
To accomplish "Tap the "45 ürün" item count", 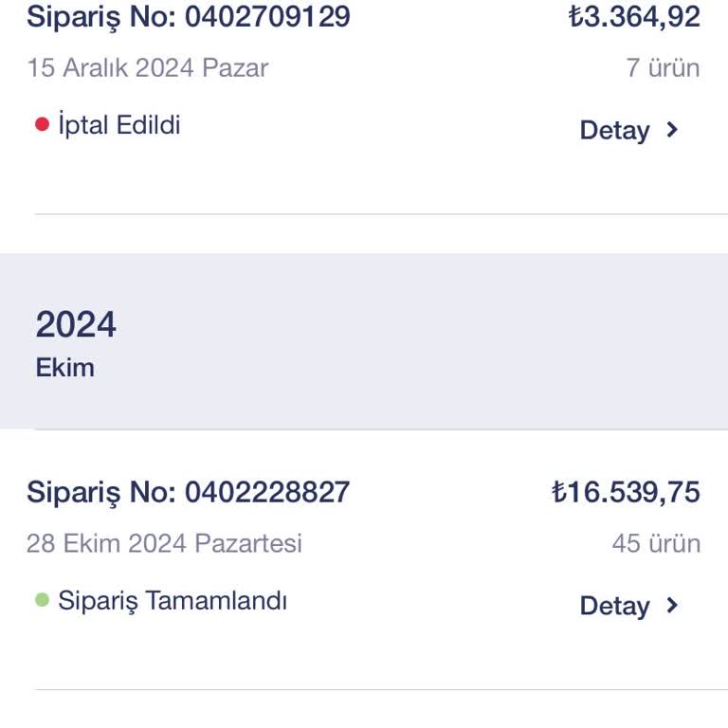I will [656, 543].
